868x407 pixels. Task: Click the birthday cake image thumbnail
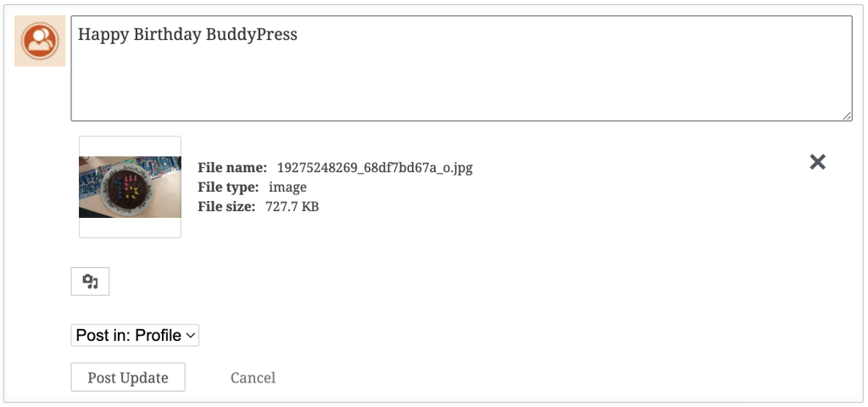tap(130, 187)
